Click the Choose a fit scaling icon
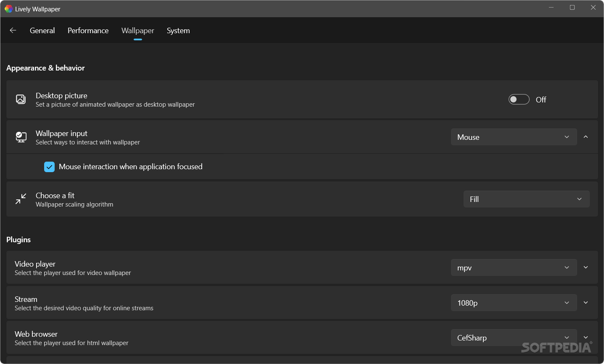 21,199
